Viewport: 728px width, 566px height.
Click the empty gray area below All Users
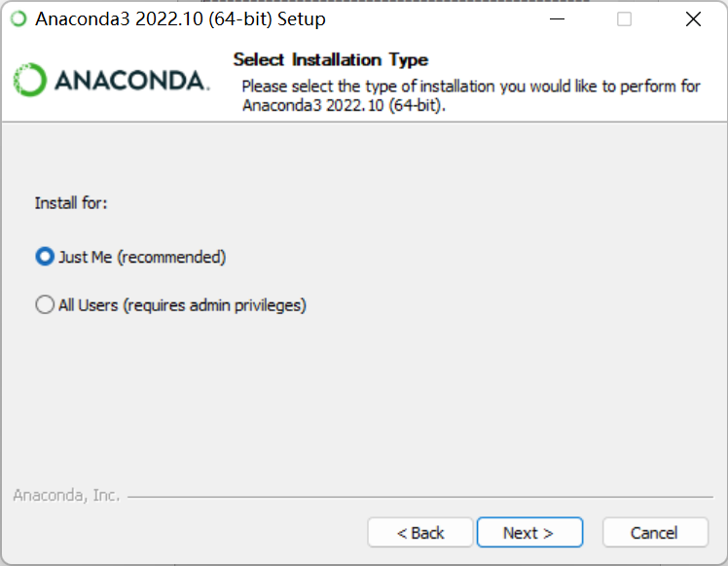click(x=362, y=399)
